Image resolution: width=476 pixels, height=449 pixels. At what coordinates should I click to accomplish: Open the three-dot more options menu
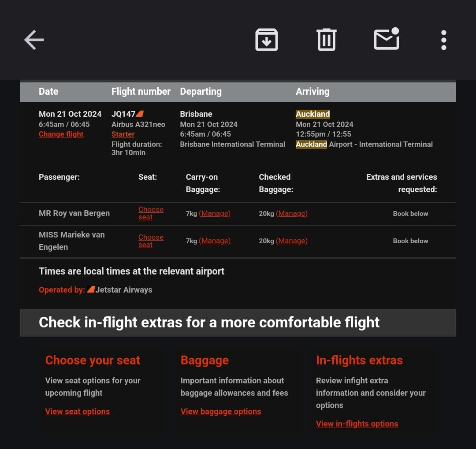[x=443, y=40]
